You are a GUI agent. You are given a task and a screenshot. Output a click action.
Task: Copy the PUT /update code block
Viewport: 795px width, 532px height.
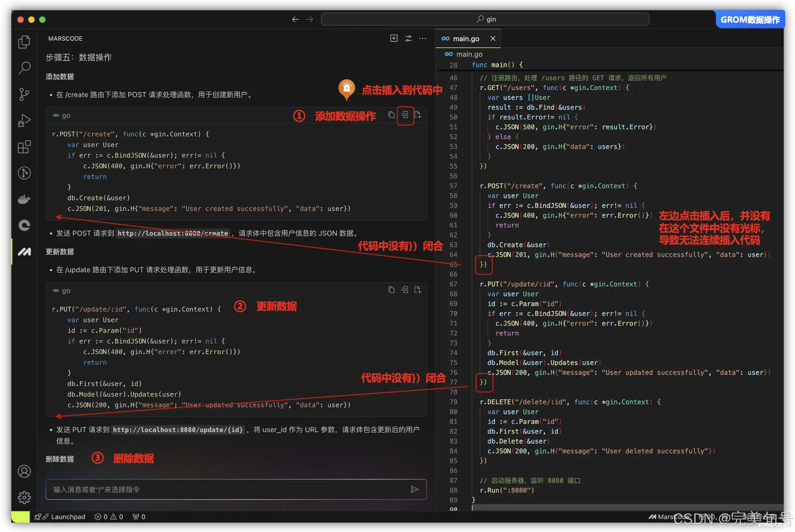[x=392, y=290]
